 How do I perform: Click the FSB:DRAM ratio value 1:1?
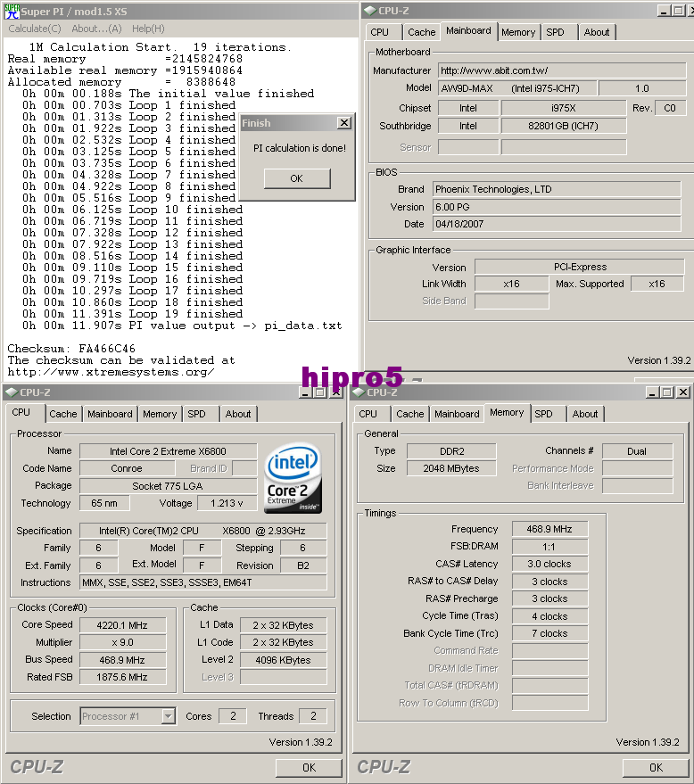(x=550, y=547)
